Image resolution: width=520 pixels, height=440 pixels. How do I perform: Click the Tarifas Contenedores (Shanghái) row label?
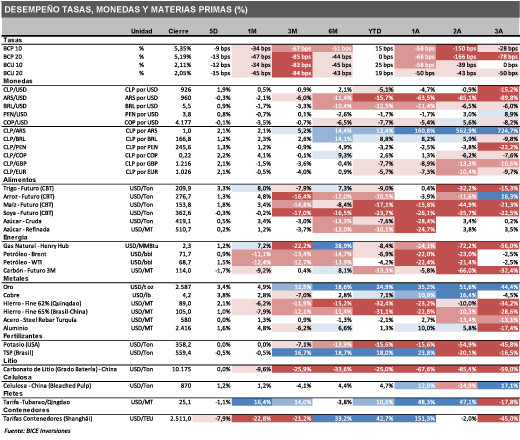tap(48, 418)
